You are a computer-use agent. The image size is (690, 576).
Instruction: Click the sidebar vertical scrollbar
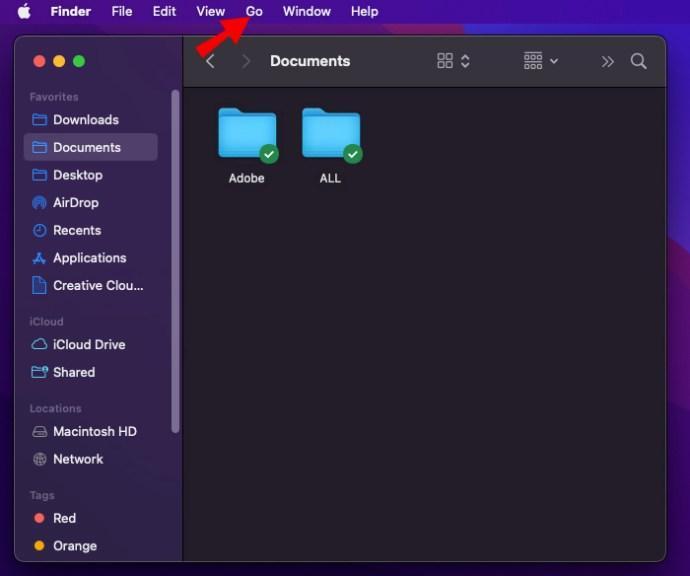[176, 260]
